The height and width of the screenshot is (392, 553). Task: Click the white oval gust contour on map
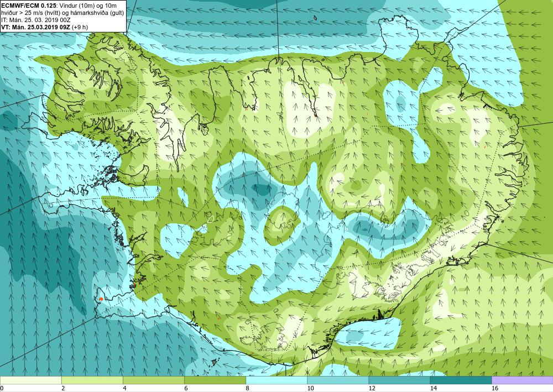(x=211, y=219)
